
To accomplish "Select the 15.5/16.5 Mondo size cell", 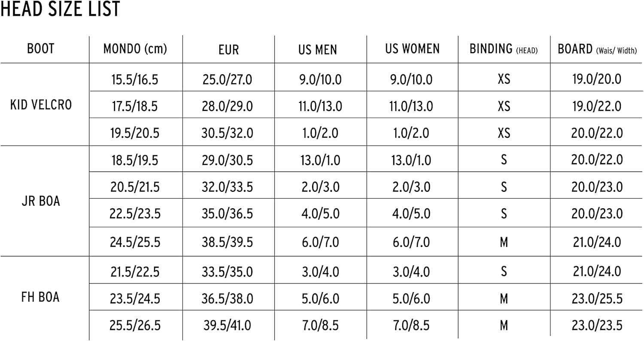I will click(x=135, y=79).
